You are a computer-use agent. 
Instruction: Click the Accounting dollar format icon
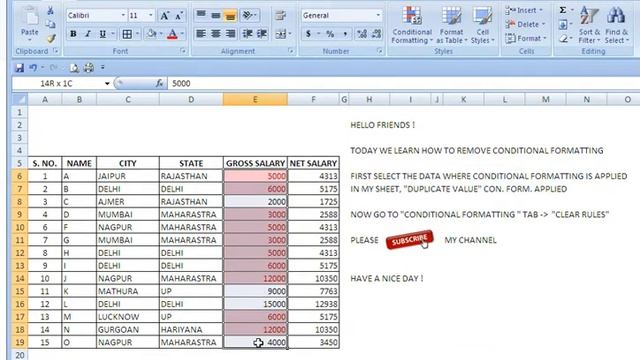308,34
